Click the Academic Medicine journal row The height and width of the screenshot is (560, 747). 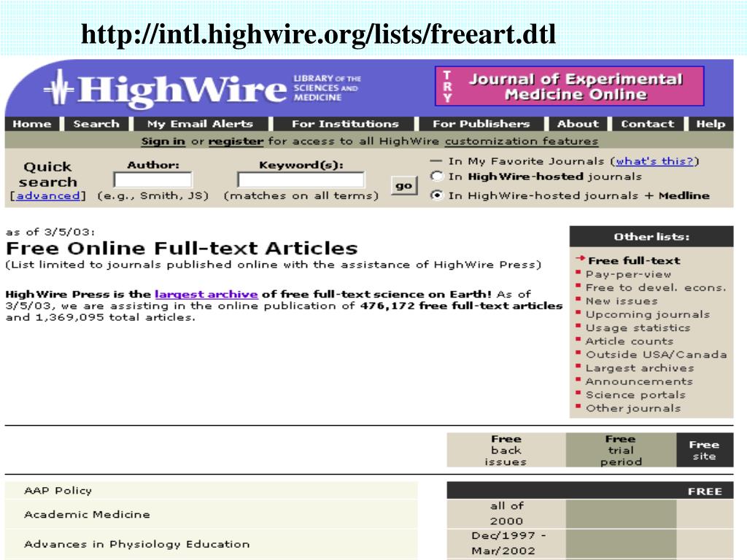[x=211, y=514]
